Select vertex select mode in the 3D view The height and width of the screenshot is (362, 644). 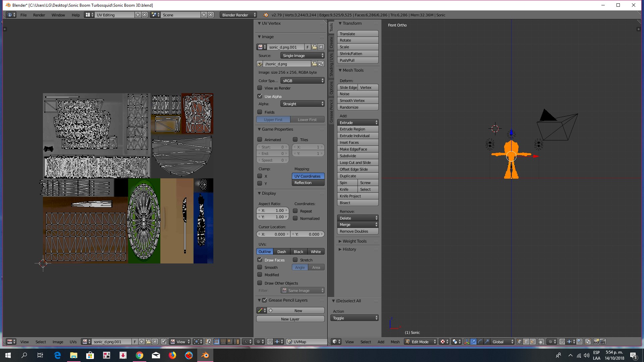pos(520,342)
